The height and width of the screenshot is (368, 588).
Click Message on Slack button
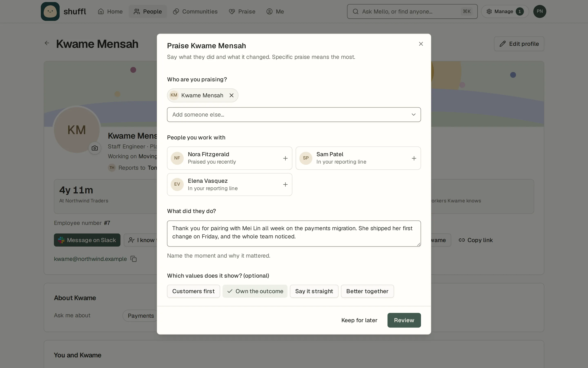click(x=87, y=240)
